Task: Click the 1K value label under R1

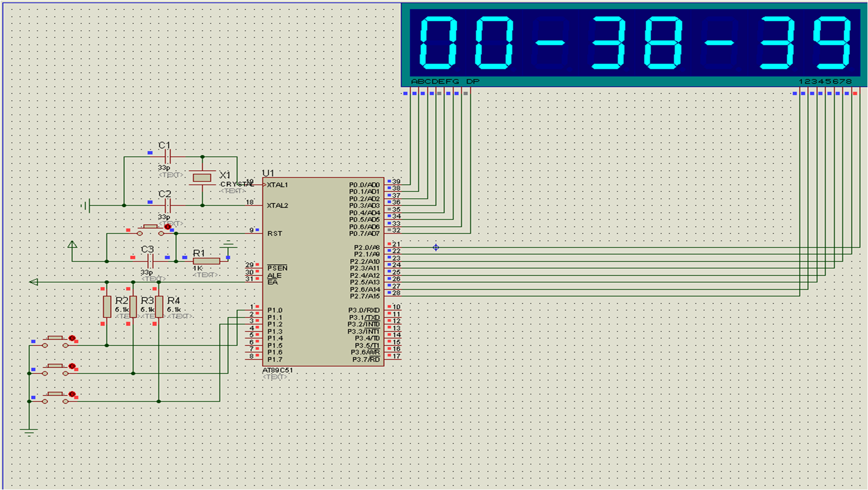Action: [197, 268]
